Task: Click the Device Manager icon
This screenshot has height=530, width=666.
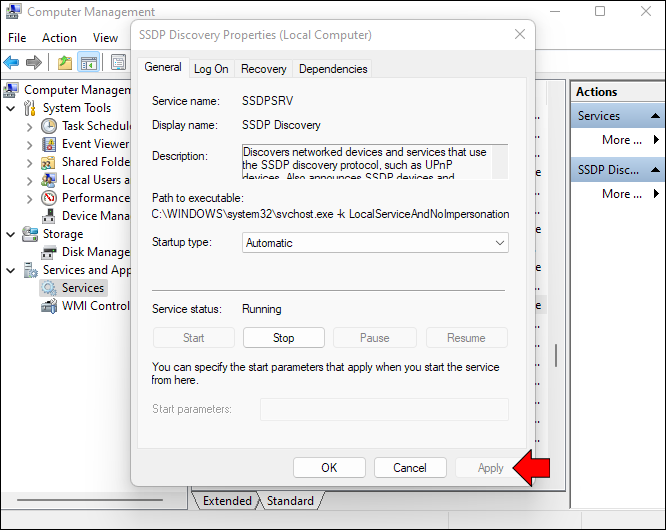Action: tap(48, 216)
